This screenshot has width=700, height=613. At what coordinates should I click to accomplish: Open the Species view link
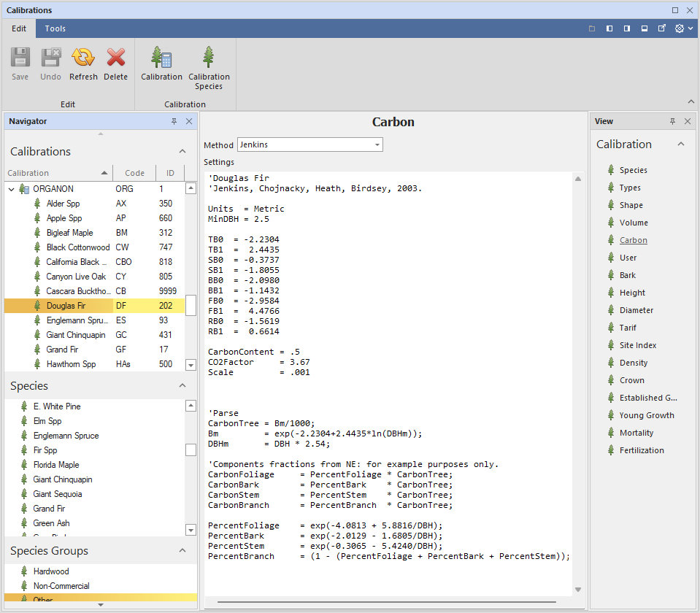(634, 170)
